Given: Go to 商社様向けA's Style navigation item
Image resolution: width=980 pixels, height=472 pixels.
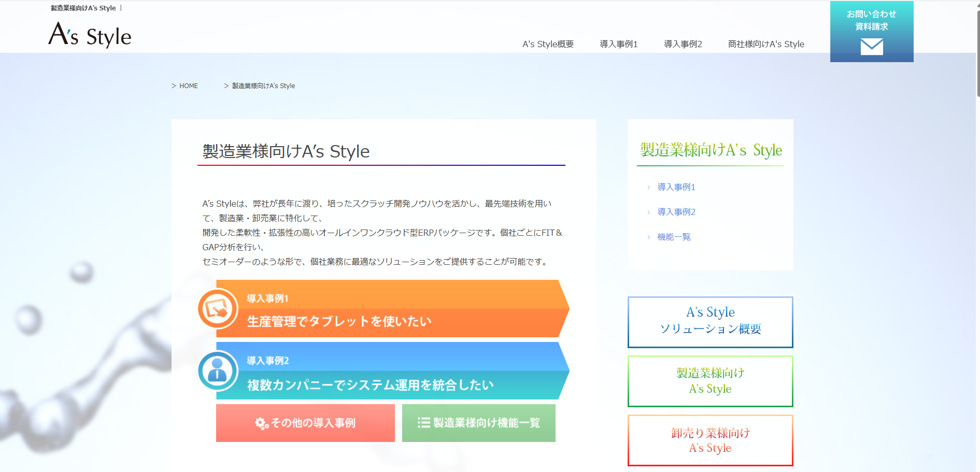Looking at the screenshot, I should 765,44.
